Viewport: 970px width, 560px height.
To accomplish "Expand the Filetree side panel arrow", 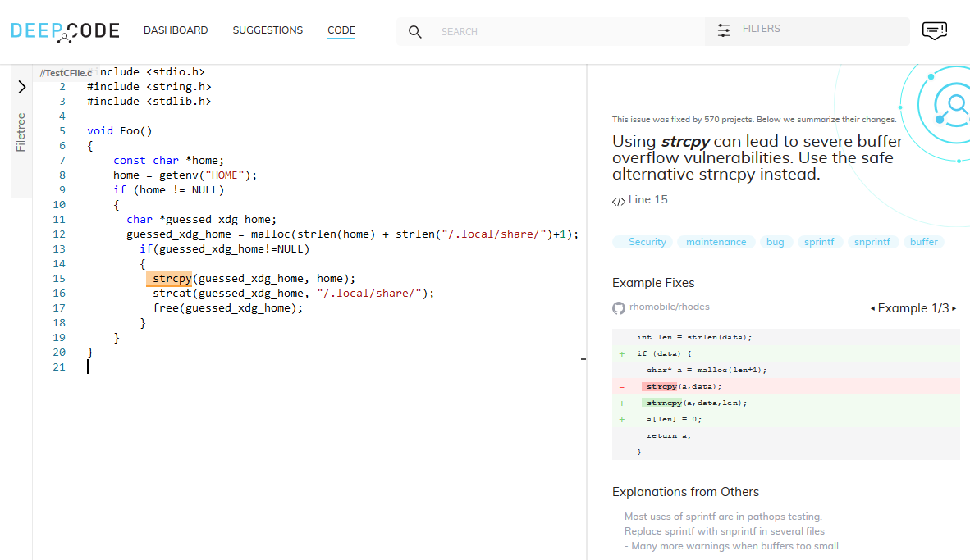I will click(x=21, y=87).
